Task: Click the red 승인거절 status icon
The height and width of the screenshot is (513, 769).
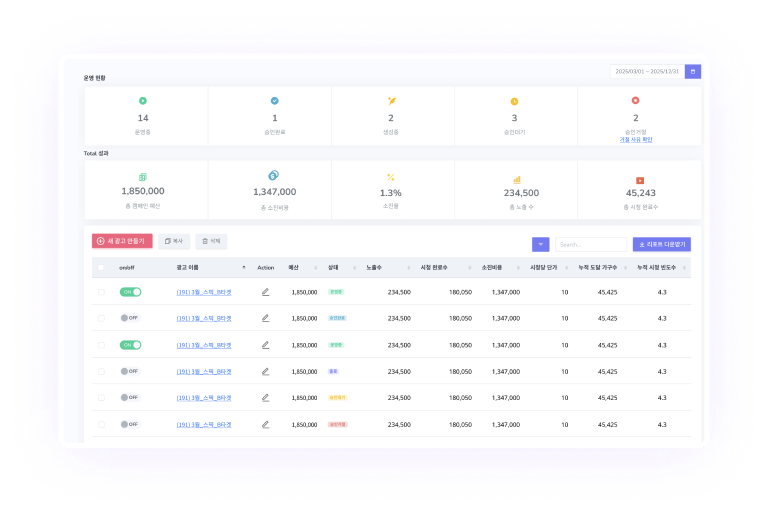Action: (x=636, y=101)
